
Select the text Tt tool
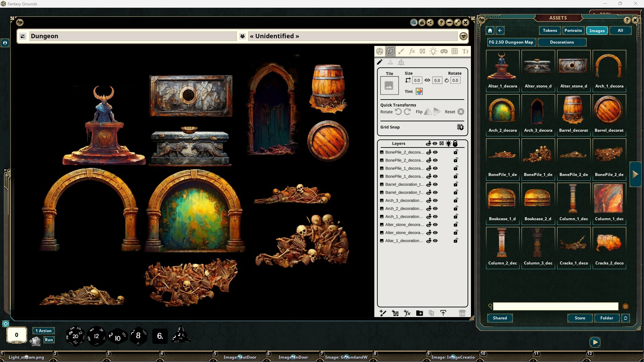(466, 51)
